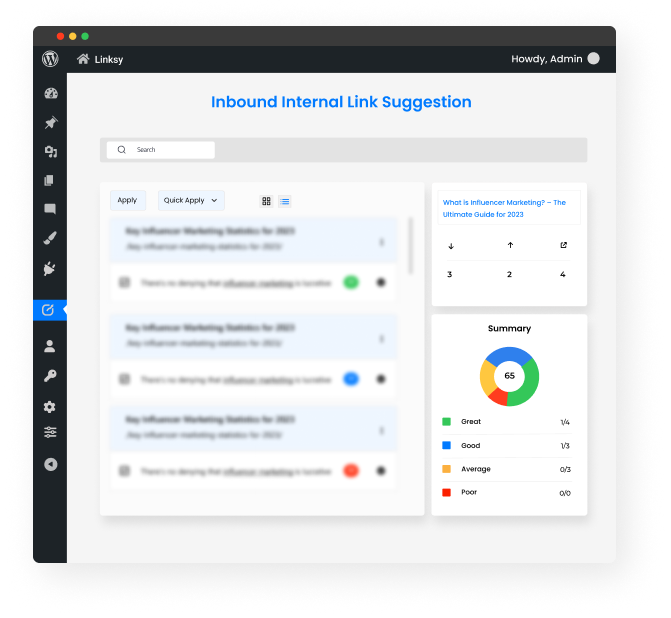Tick the checkbox on the last suggestion row
The height and width of the screenshot is (618, 671).
coord(125,471)
